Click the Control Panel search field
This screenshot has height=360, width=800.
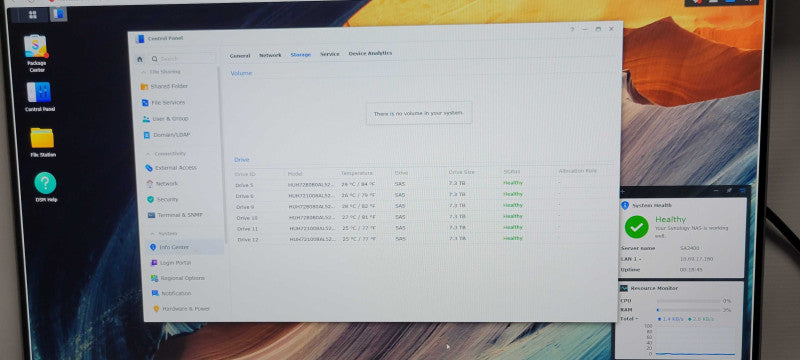183,59
